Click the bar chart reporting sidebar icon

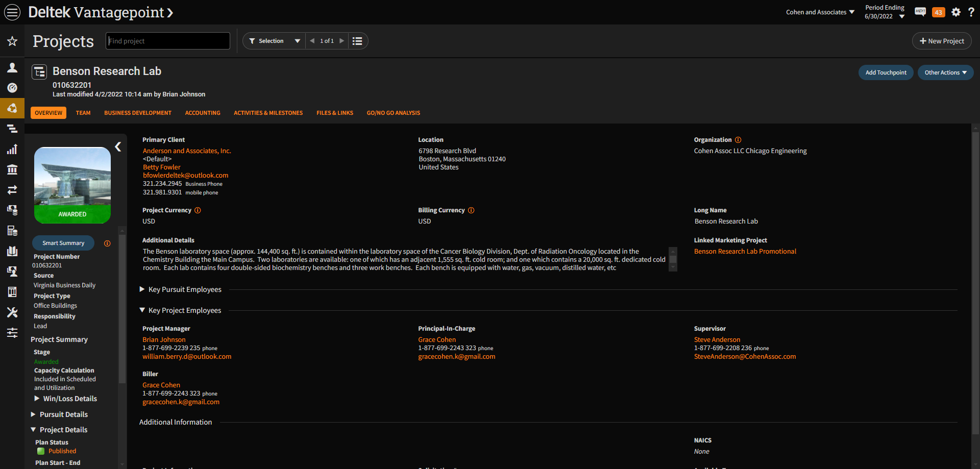[12, 149]
